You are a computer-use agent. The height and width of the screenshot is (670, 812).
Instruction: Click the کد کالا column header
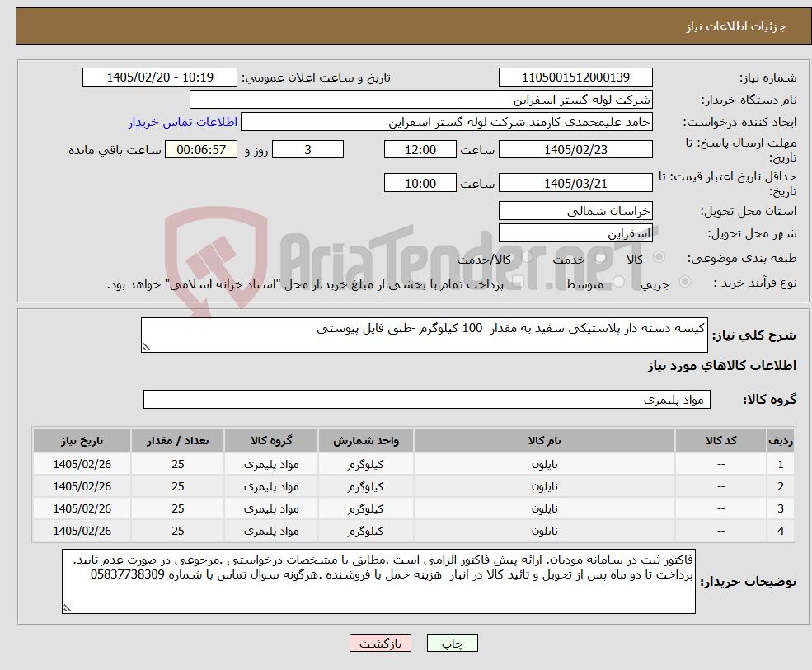[x=720, y=441]
